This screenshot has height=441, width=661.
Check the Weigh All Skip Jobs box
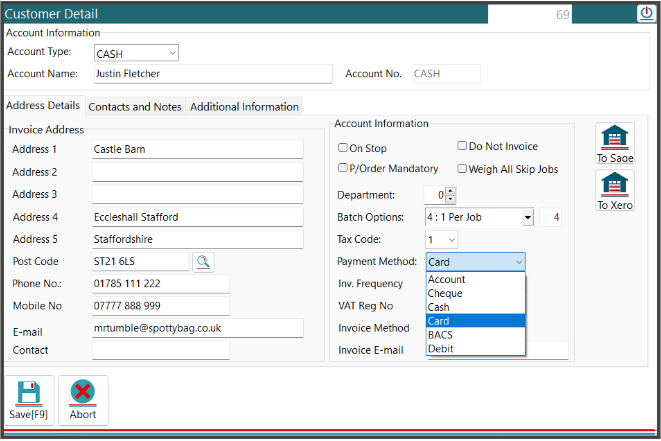[x=462, y=169]
